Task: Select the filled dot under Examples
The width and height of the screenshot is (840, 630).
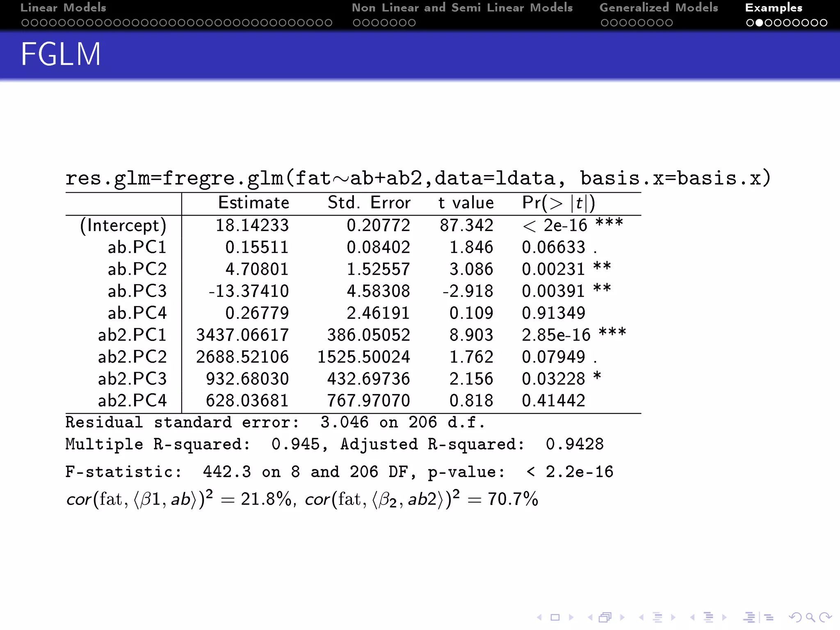Action: click(759, 23)
